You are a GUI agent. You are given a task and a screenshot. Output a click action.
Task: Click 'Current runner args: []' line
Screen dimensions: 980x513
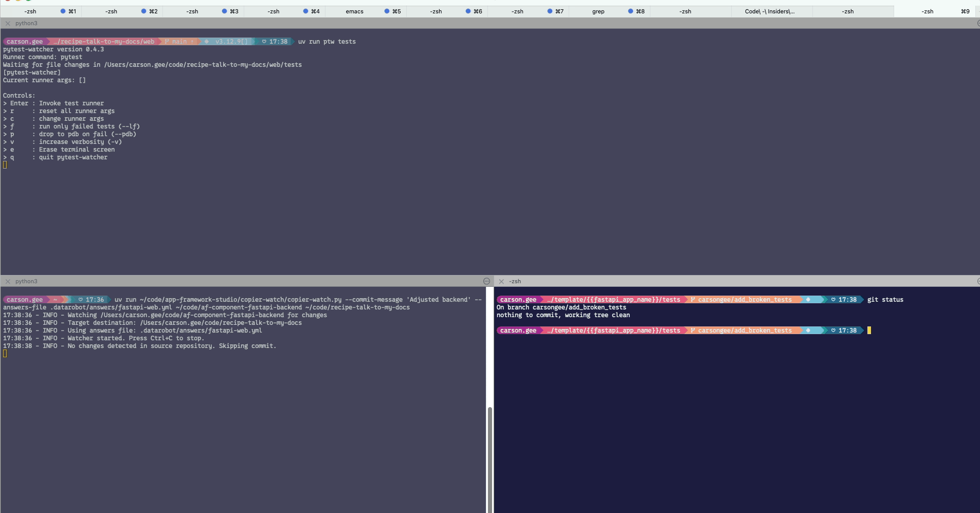[x=44, y=80]
